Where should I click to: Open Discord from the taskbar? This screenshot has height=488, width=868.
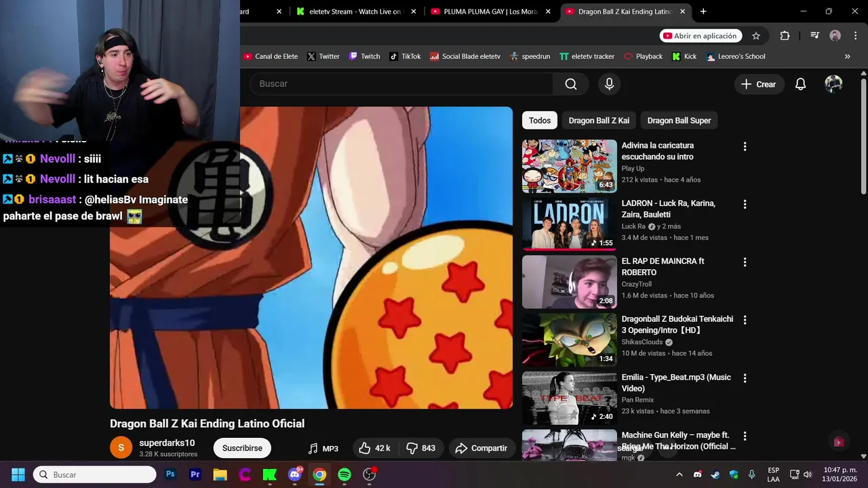295,474
